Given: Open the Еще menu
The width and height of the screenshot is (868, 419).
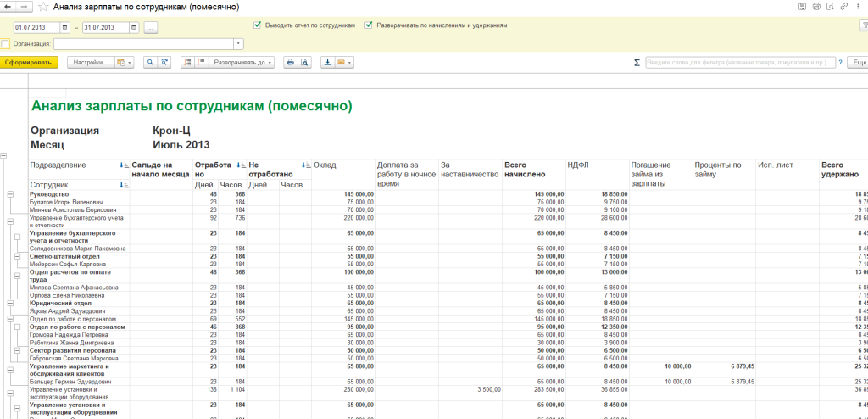Looking at the screenshot, I should (858, 63).
